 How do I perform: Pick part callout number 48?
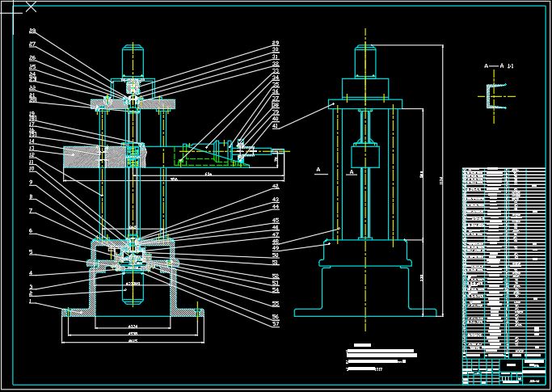(x=276, y=241)
